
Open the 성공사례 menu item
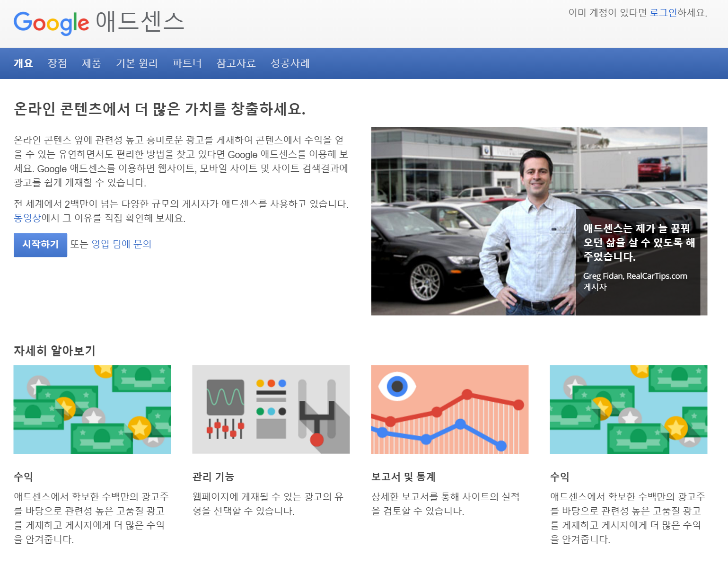point(290,63)
